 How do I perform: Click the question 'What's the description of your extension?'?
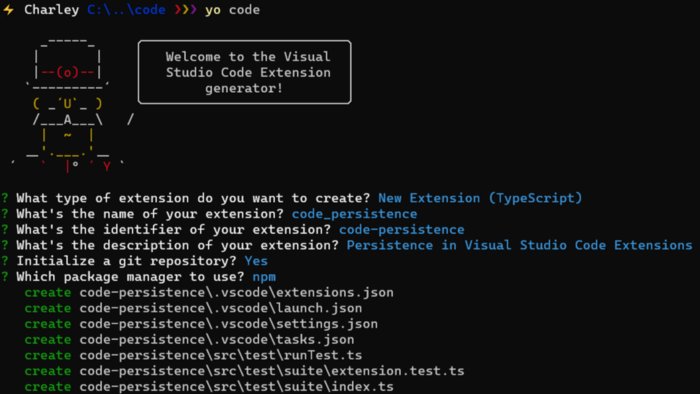click(x=177, y=245)
